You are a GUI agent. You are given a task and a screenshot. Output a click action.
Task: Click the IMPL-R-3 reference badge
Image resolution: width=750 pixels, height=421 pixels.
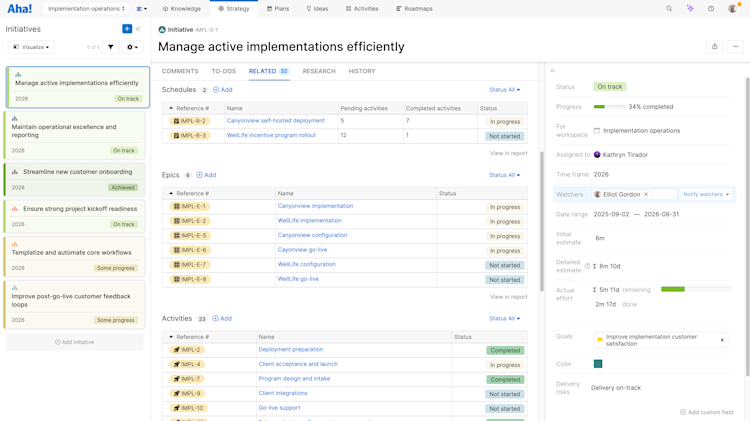tap(189, 135)
